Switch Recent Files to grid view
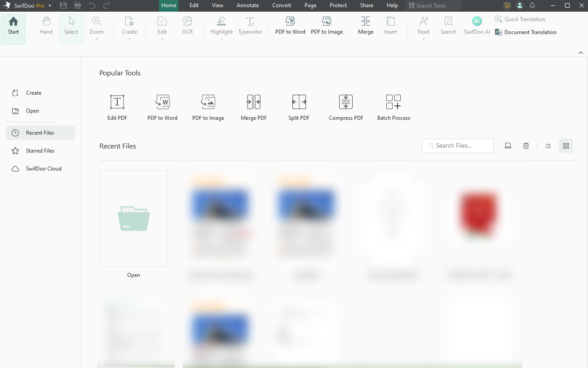The width and height of the screenshot is (588, 368). (x=566, y=145)
